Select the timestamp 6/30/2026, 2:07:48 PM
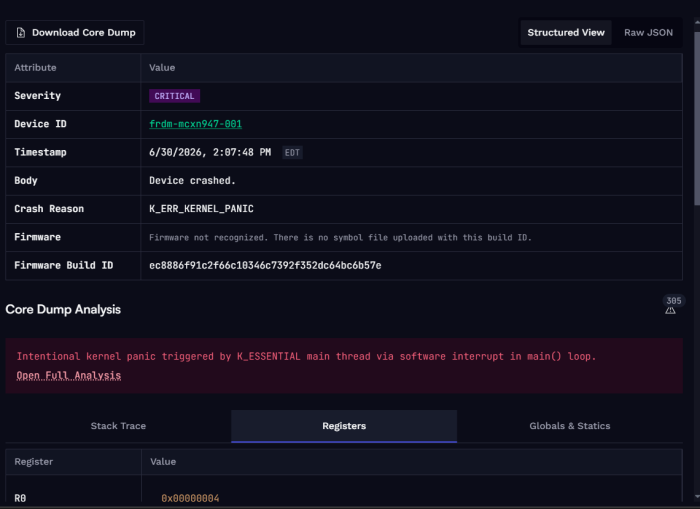The image size is (700, 509). [210, 153]
